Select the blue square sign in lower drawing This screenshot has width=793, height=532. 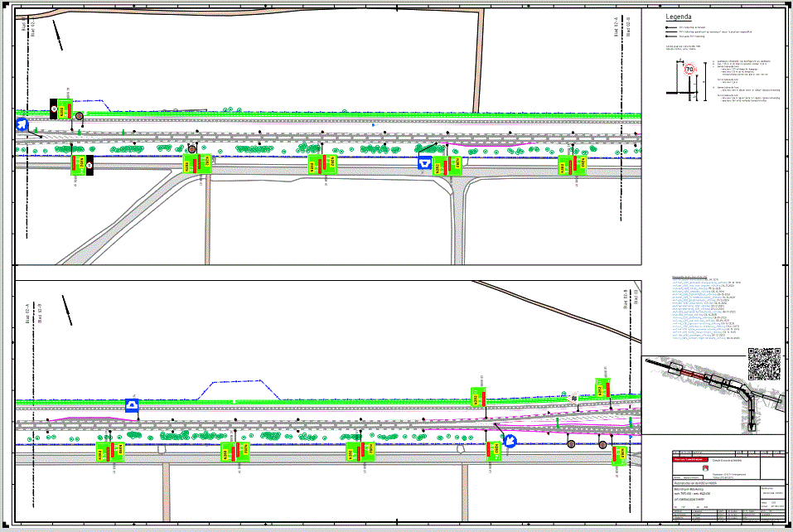tap(131, 405)
